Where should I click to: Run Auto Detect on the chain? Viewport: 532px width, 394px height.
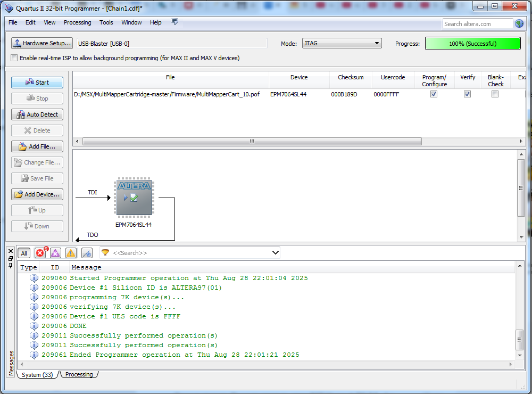click(x=37, y=114)
